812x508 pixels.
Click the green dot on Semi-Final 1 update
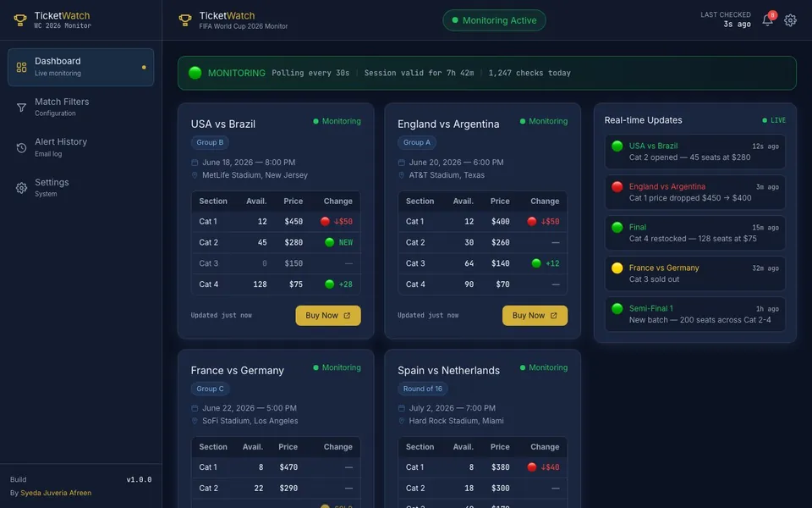617,308
